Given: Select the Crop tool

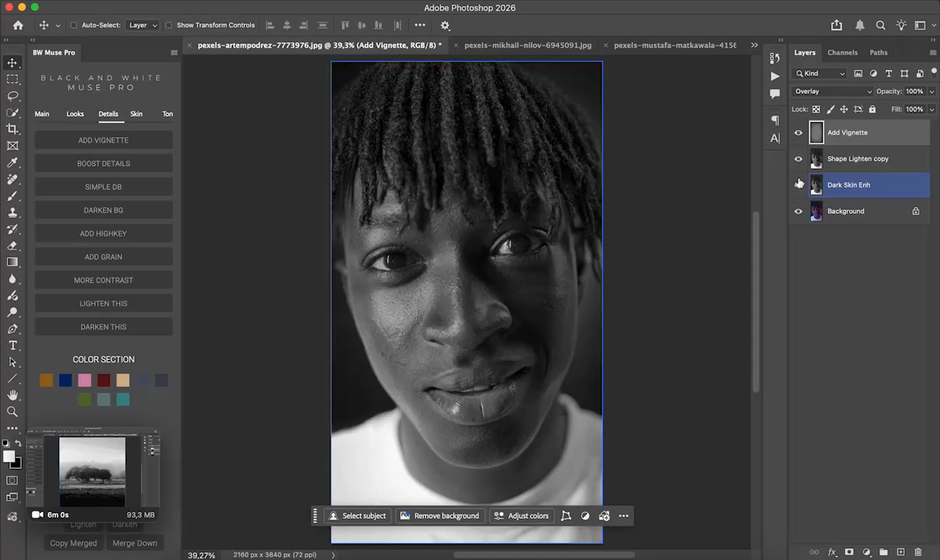Looking at the screenshot, I should 12,129.
